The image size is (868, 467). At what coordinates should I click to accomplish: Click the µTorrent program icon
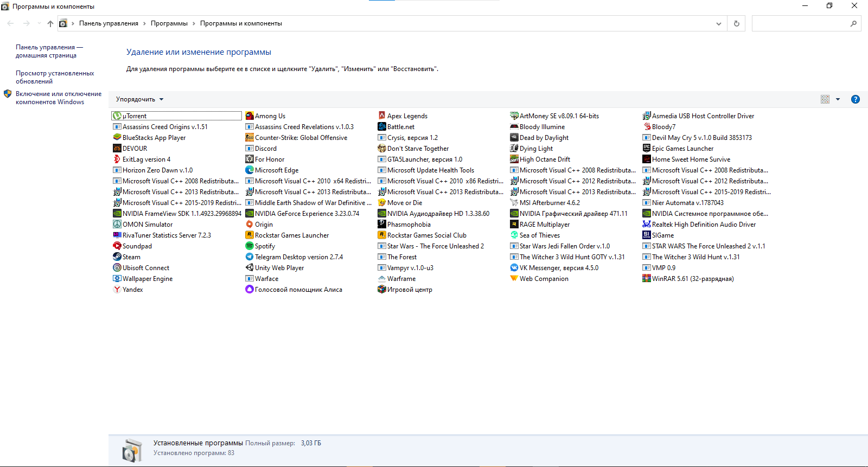[117, 116]
